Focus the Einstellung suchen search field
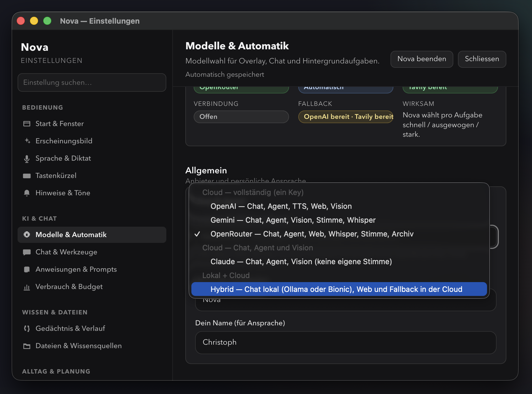The image size is (532, 394). (92, 82)
